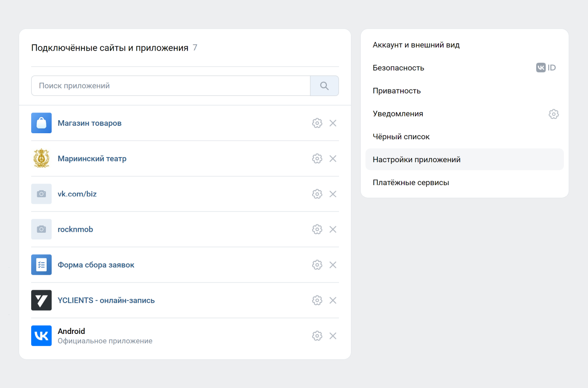Image resolution: width=588 pixels, height=388 pixels.
Task: Remove the Android official app
Action: 333,336
